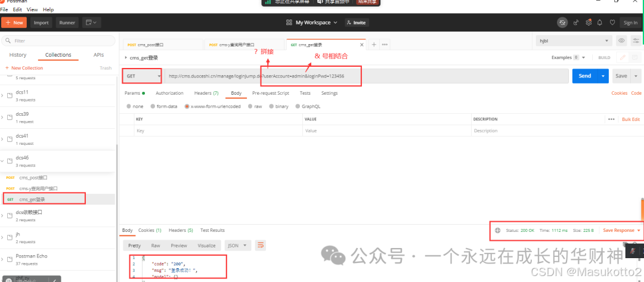
Task: Click the globe network icon by Status
Action: 498,230
